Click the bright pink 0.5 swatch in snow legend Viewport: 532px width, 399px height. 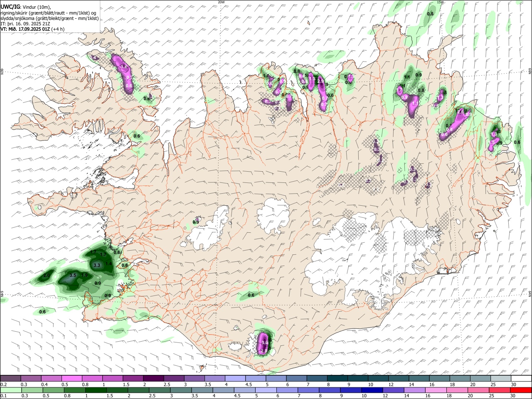pos(71,378)
